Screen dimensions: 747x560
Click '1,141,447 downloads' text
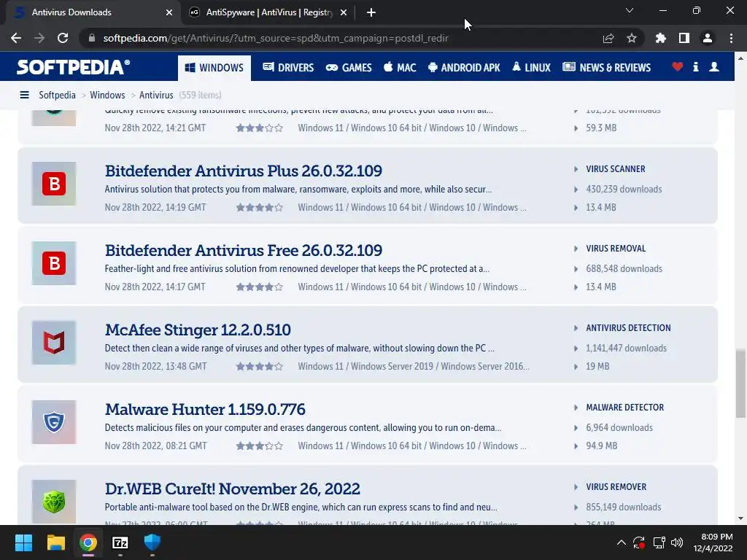[x=627, y=349]
